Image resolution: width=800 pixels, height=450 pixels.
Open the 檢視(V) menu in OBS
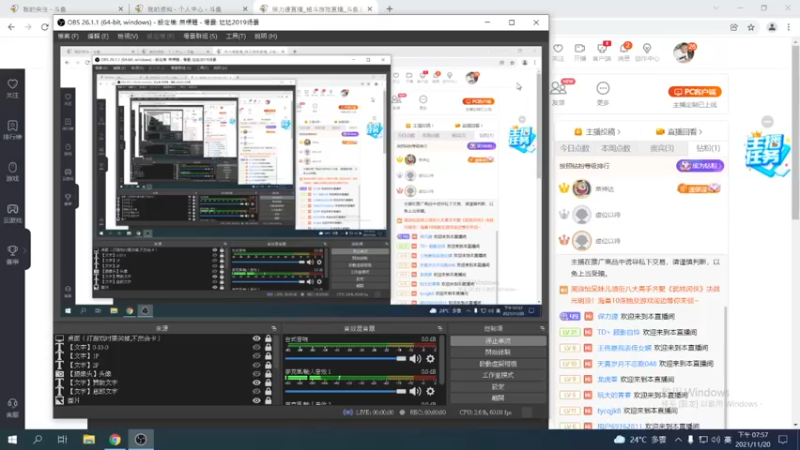128,36
